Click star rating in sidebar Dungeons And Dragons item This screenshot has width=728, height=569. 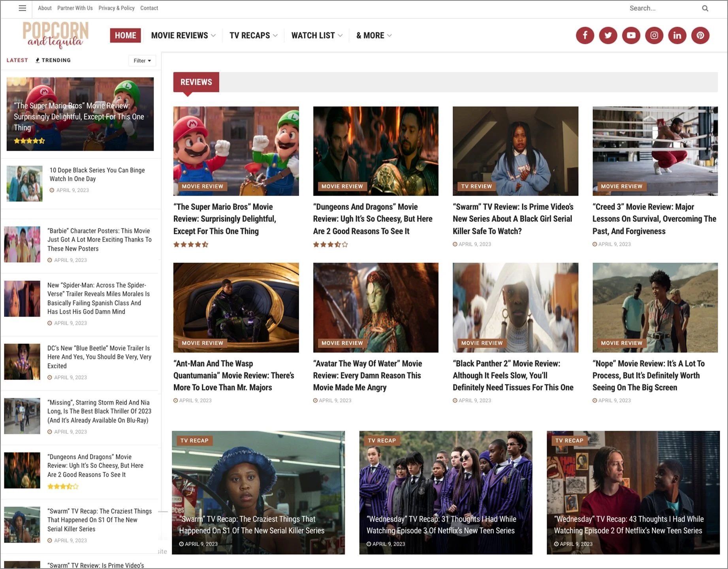tap(63, 486)
